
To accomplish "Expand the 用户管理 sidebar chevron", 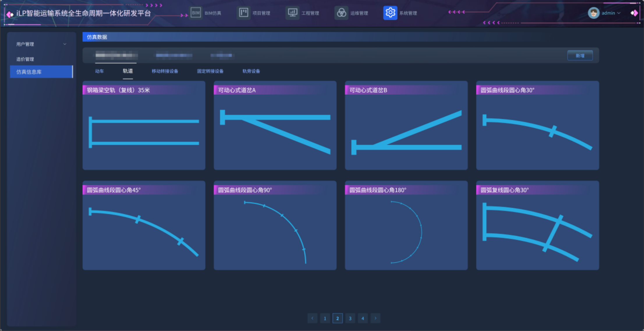I will 65,44.
